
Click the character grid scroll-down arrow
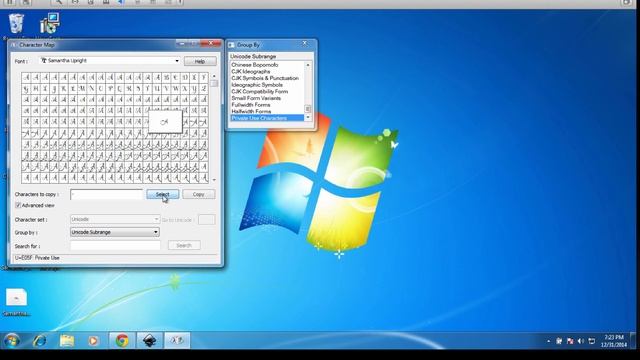pos(214,180)
